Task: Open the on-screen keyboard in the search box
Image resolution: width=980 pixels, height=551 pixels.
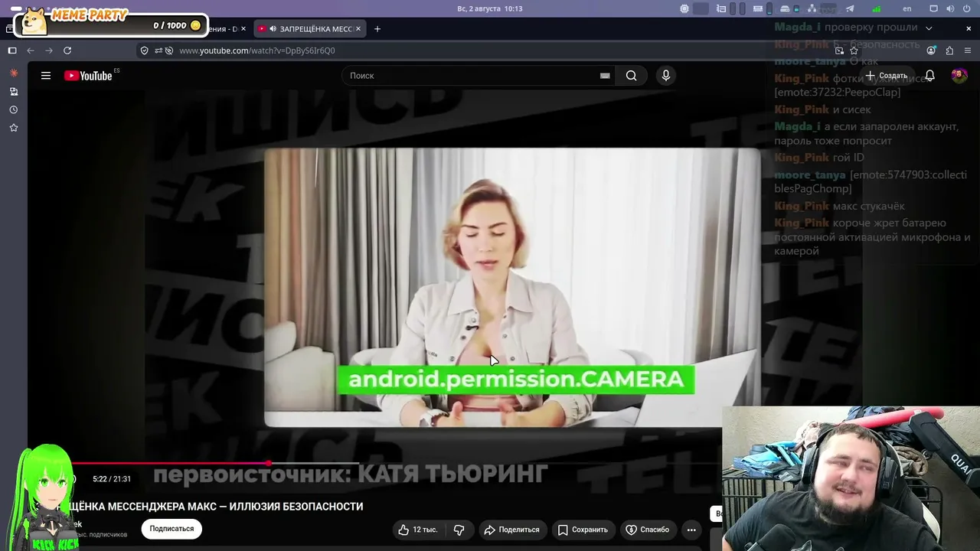Action: click(x=605, y=76)
